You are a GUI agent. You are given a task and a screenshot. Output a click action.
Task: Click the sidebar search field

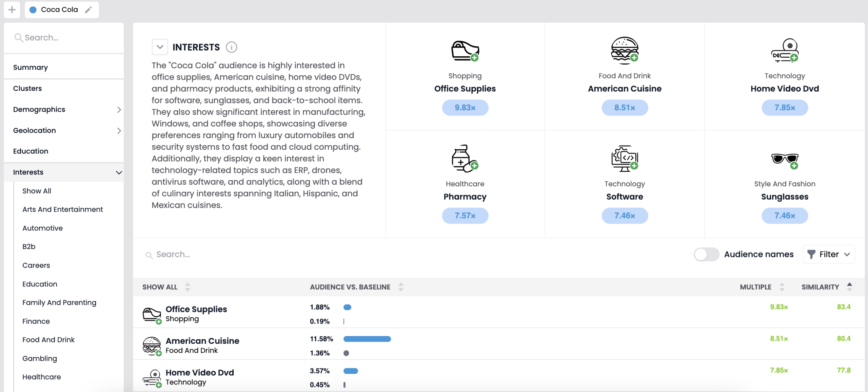(64, 38)
